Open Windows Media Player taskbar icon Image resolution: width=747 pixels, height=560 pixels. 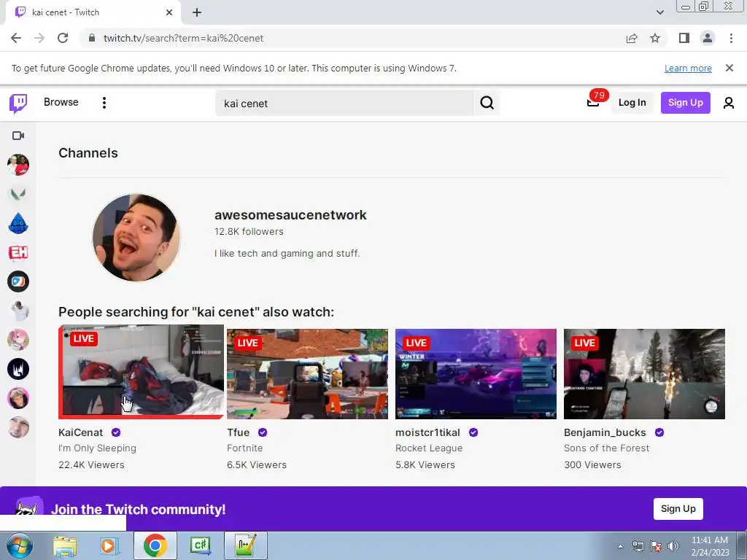(109, 545)
